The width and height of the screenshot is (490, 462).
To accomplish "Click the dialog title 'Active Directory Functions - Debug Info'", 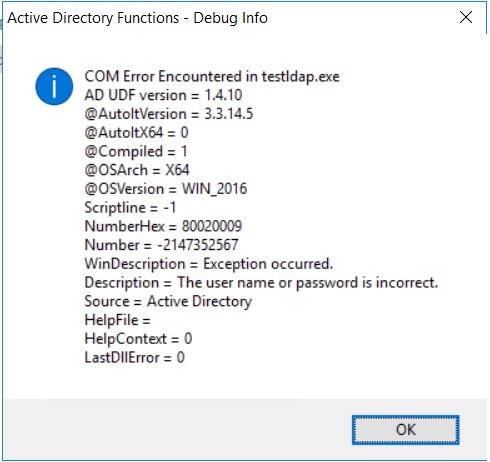I will click(x=137, y=18).
